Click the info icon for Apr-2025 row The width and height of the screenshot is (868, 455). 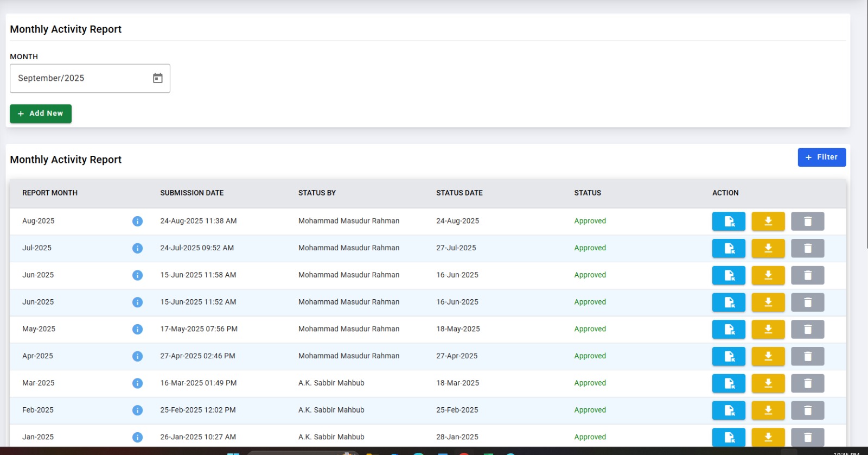(137, 356)
